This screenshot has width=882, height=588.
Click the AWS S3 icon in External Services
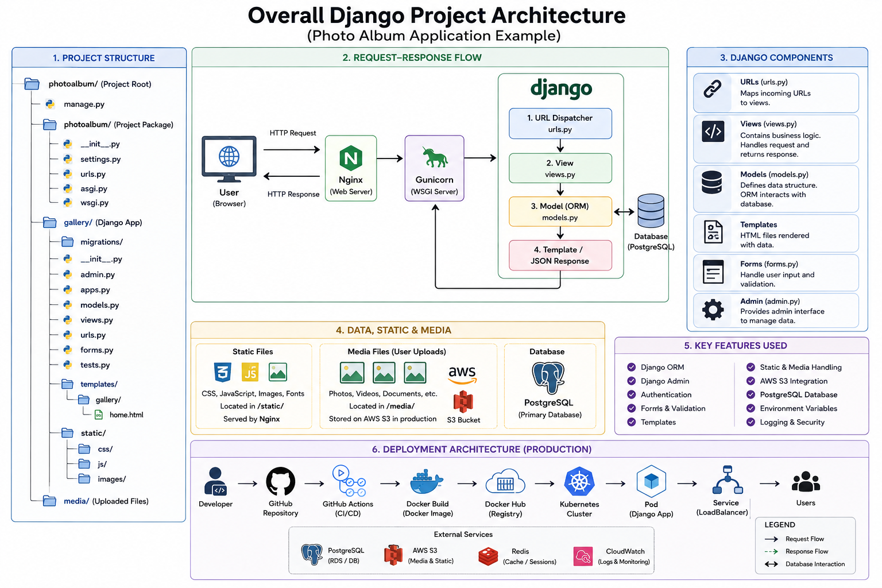(393, 555)
